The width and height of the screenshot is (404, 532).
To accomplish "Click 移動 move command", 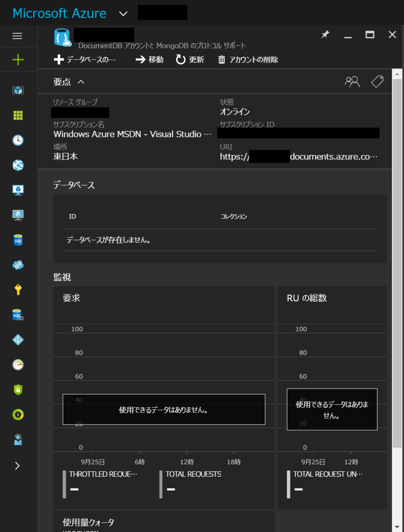I will [x=149, y=60].
